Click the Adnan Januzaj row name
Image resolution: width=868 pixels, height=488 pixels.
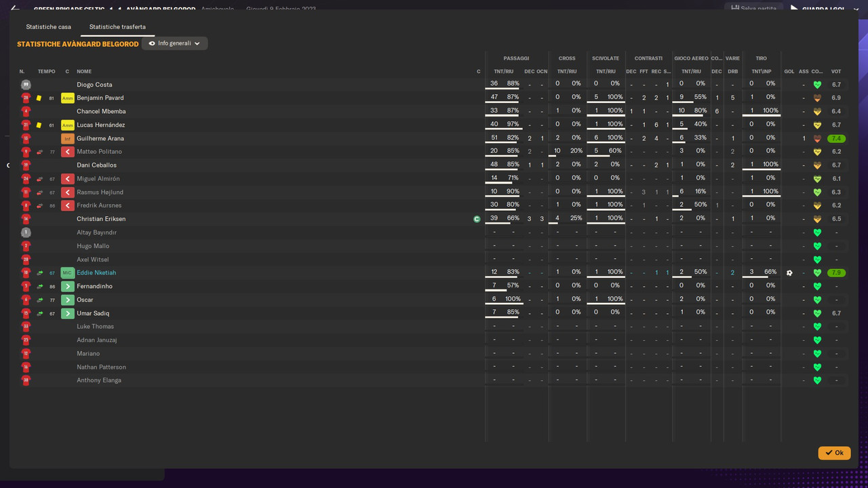coord(97,340)
